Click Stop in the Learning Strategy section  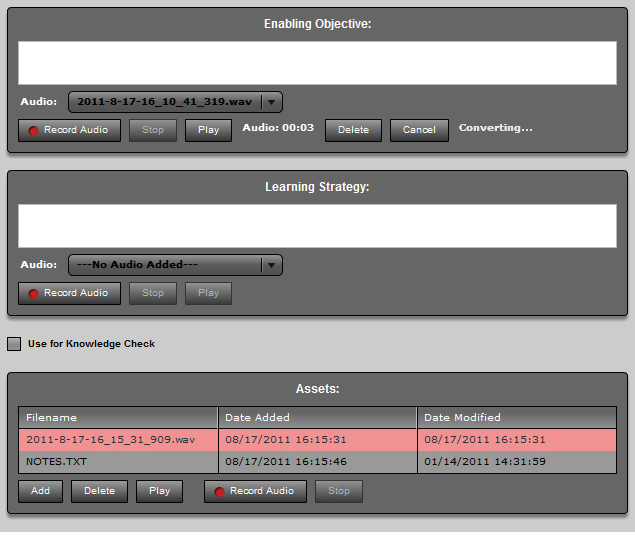click(x=152, y=293)
